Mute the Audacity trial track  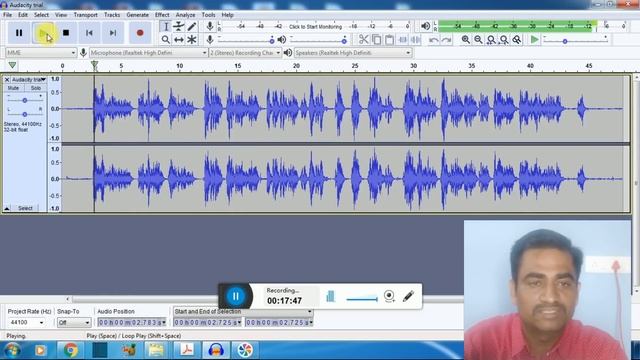13,88
